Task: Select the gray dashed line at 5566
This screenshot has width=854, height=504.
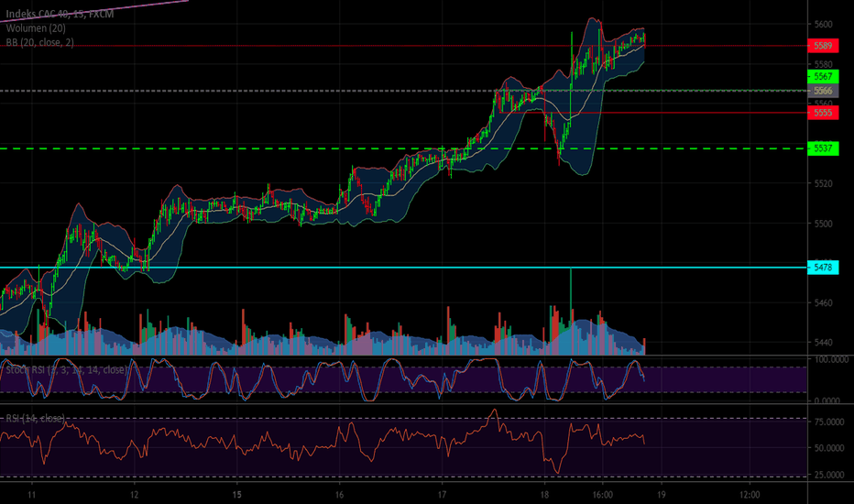Action: point(403,91)
